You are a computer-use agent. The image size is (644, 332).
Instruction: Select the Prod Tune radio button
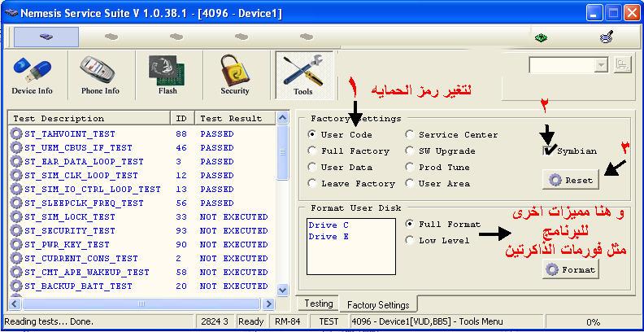pos(410,168)
